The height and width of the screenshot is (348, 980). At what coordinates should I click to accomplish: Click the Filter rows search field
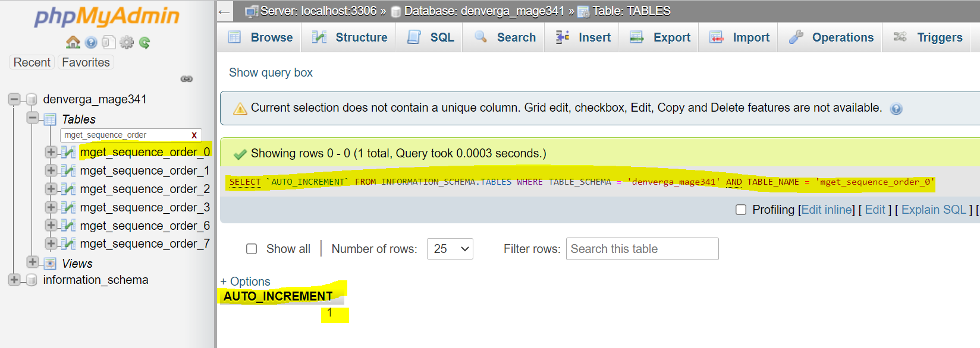[642, 249]
